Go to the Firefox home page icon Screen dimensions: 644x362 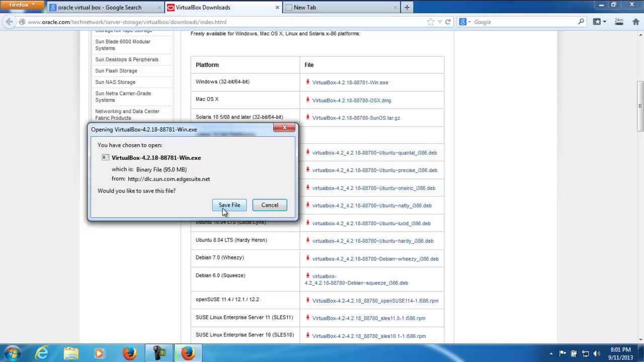[635, 22]
